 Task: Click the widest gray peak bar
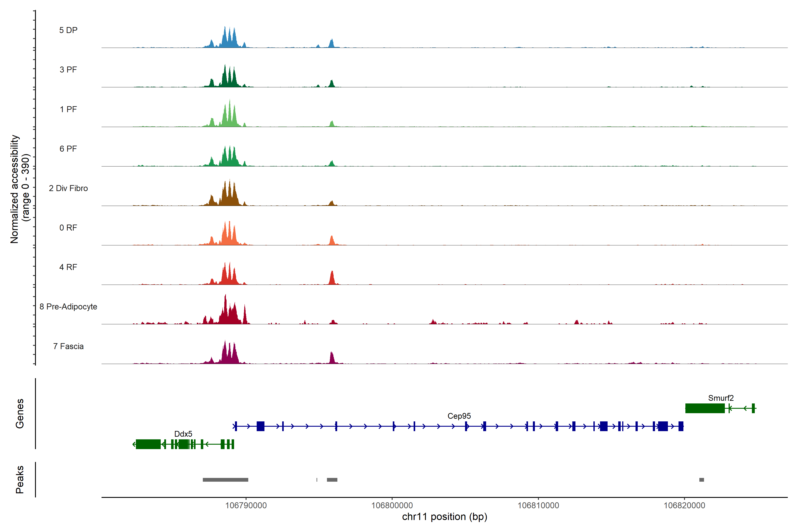click(x=225, y=480)
